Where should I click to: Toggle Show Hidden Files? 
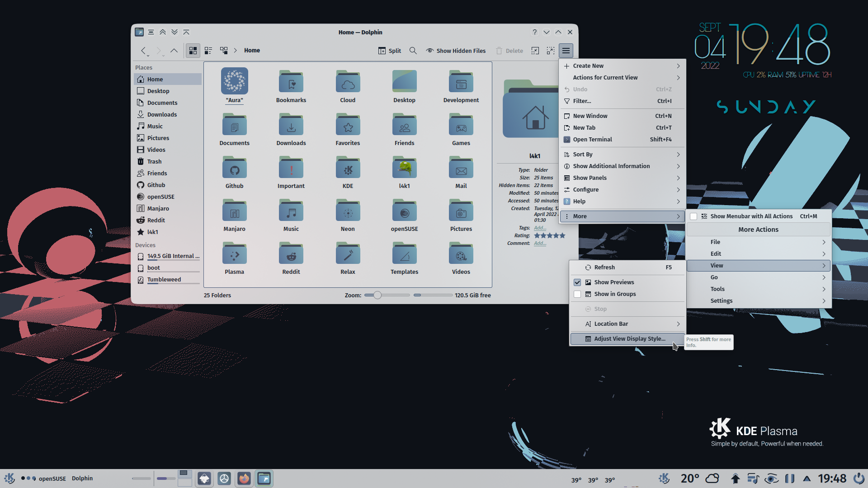click(x=456, y=51)
